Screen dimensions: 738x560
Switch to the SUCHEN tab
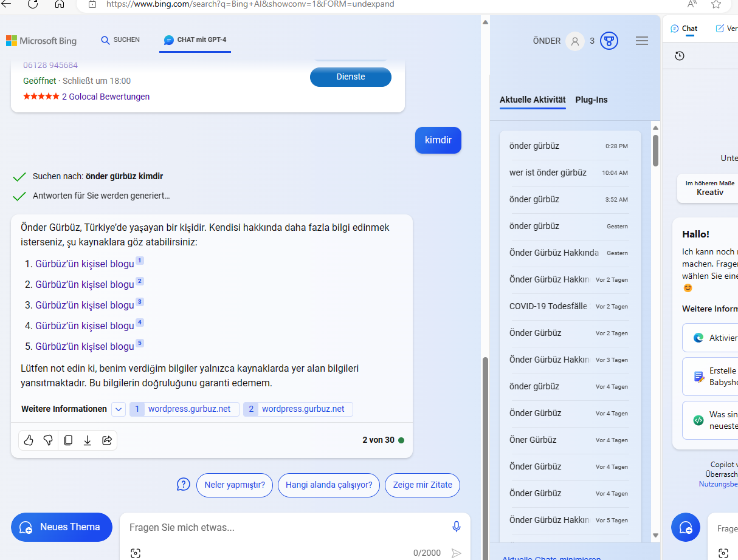tap(120, 40)
